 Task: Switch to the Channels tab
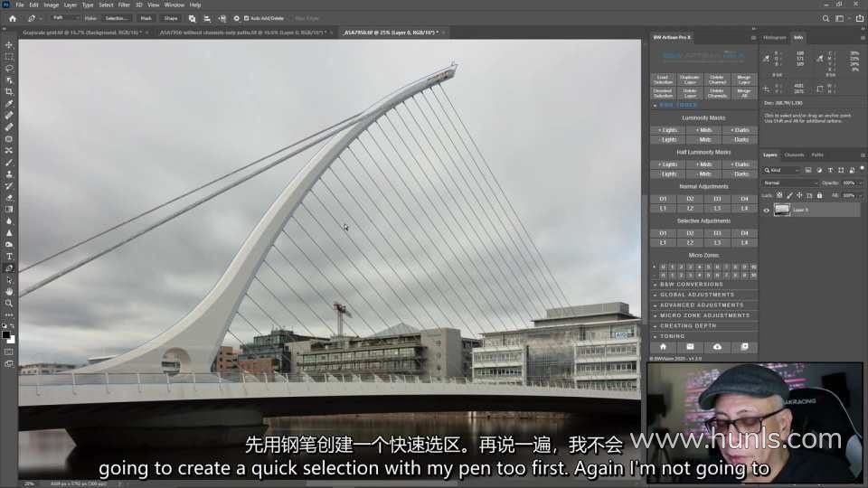[x=793, y=155]
